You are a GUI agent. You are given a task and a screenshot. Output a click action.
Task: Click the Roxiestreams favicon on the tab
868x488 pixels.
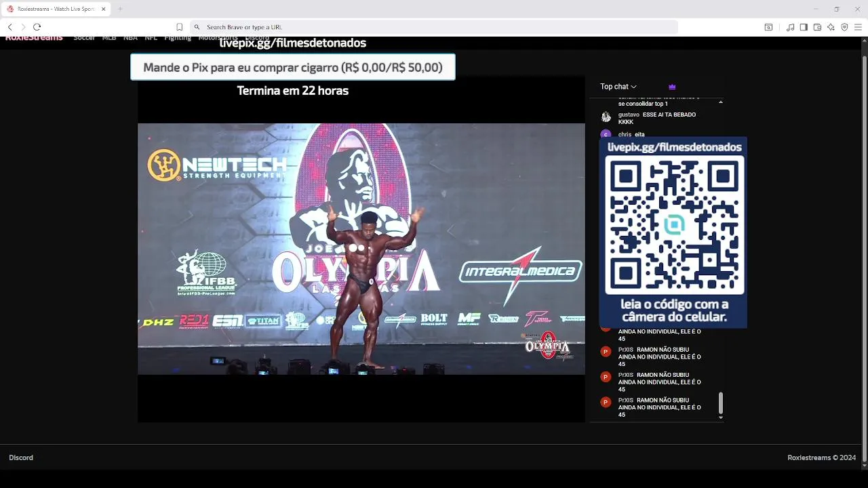(x=10, y=9)
